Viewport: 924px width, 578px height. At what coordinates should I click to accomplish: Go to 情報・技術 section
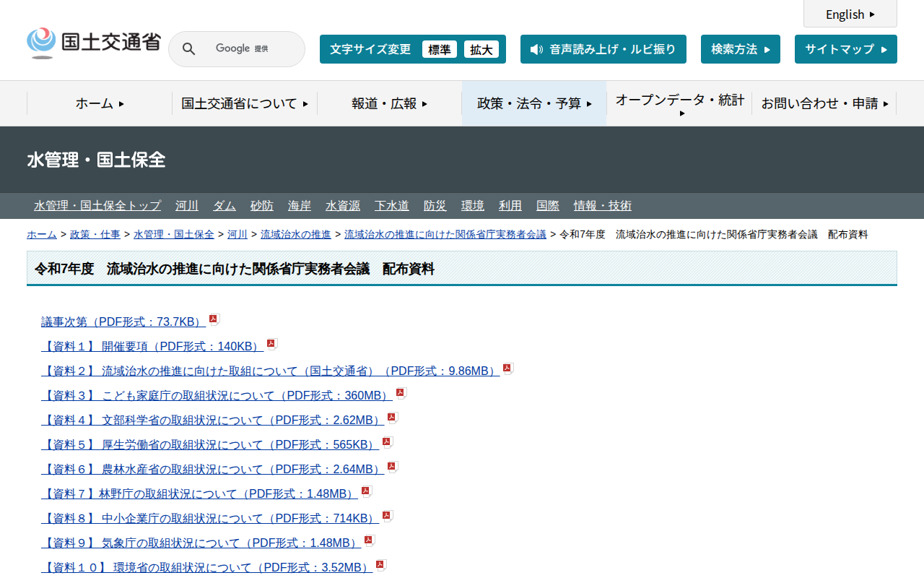(x=603, y=206)
